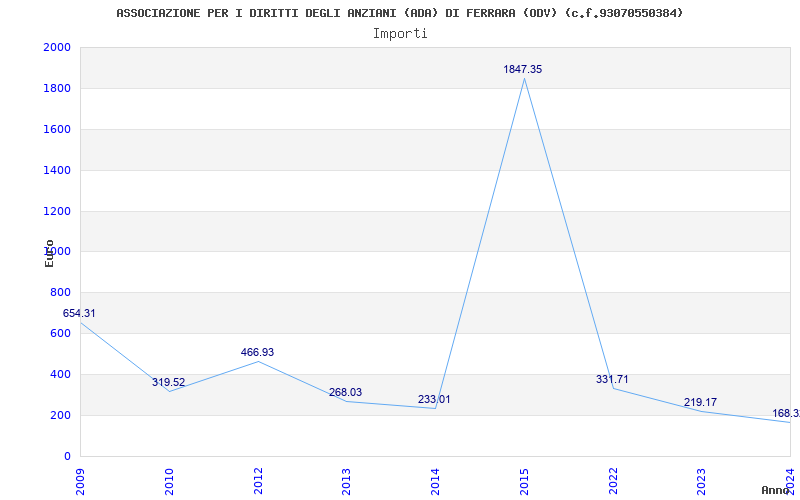Screen dimensions: 800x500
Task: Click the 2000 y-axis tick label
Action: click(x=57, y=47)
